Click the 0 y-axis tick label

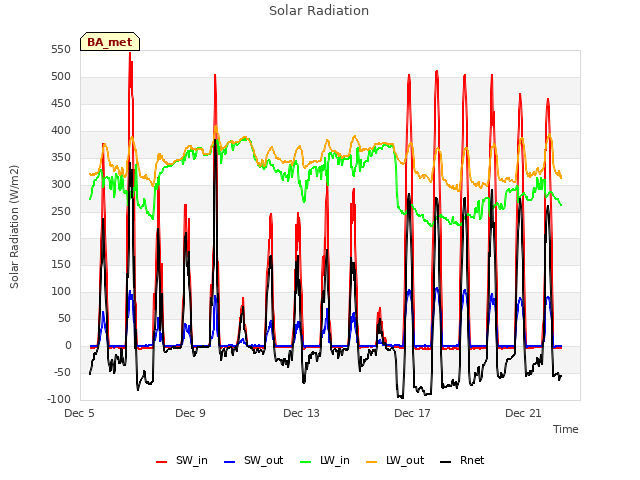coord(68,345)
